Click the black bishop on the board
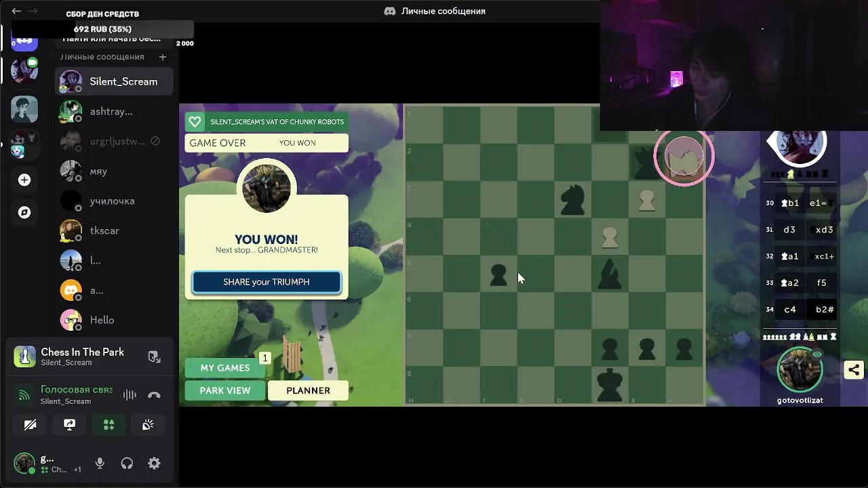The image size is (868, 488). pyautogui.click(x=610, y=274)
